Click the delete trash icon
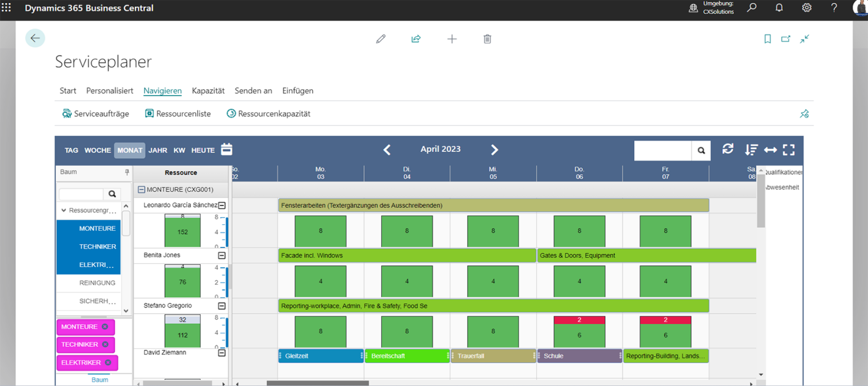 click(487, 39)
